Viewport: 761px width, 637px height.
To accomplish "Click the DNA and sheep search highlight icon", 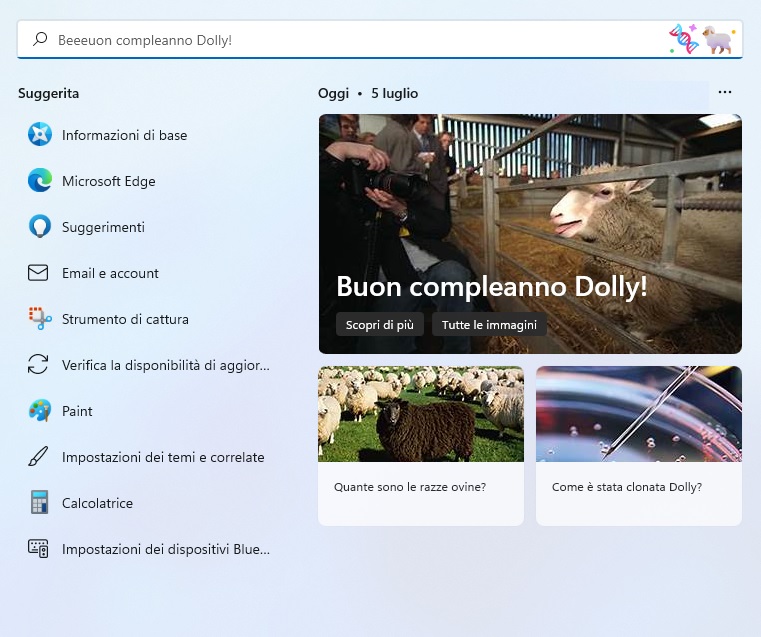I will coord(702,39).
